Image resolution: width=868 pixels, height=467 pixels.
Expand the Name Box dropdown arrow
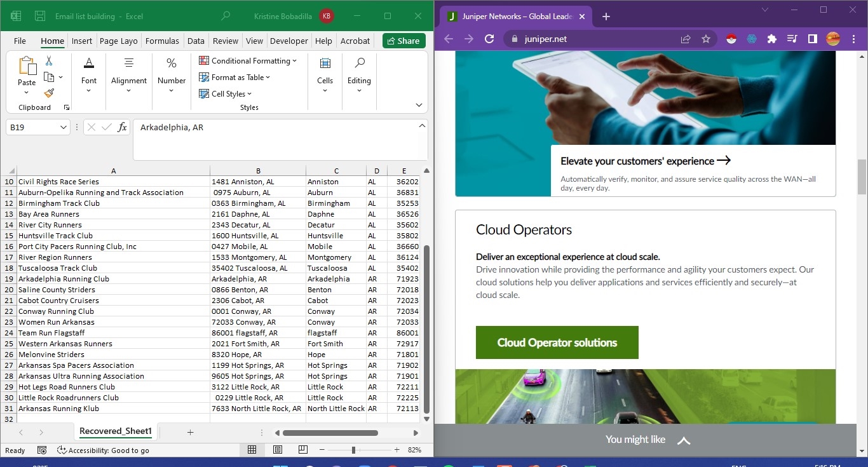pos(64,127)
